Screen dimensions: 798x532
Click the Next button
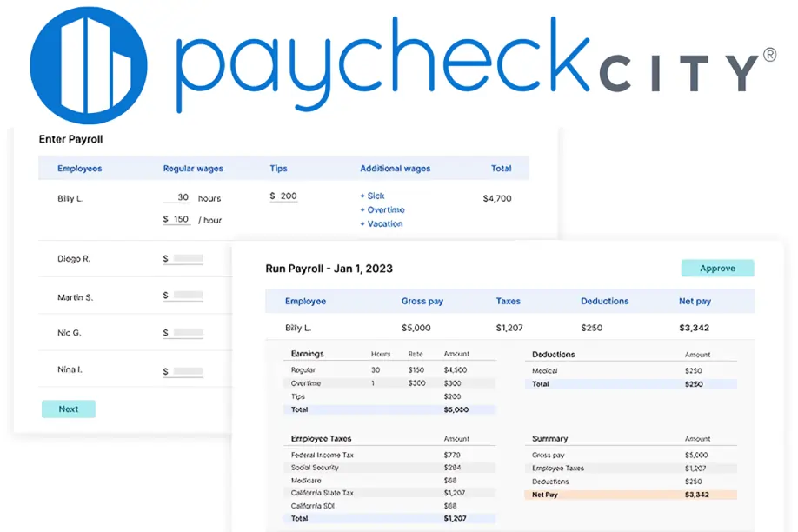69,409
